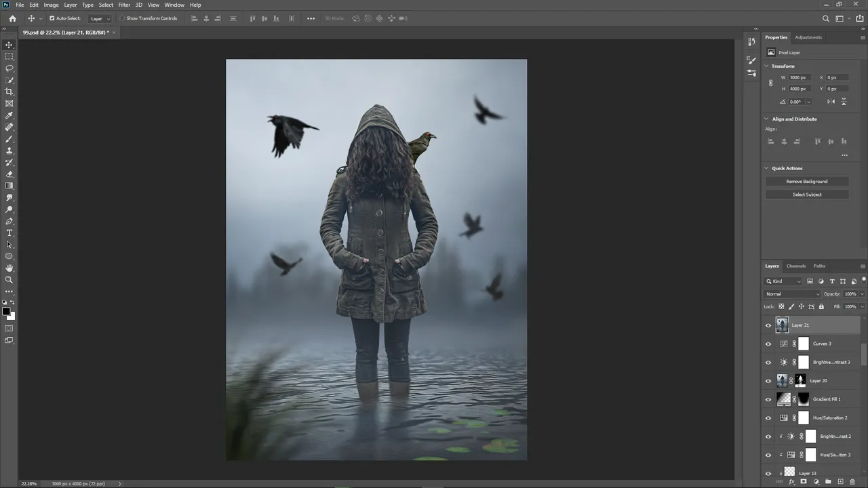
Task: Select the Frame tool
Action: 9,104
